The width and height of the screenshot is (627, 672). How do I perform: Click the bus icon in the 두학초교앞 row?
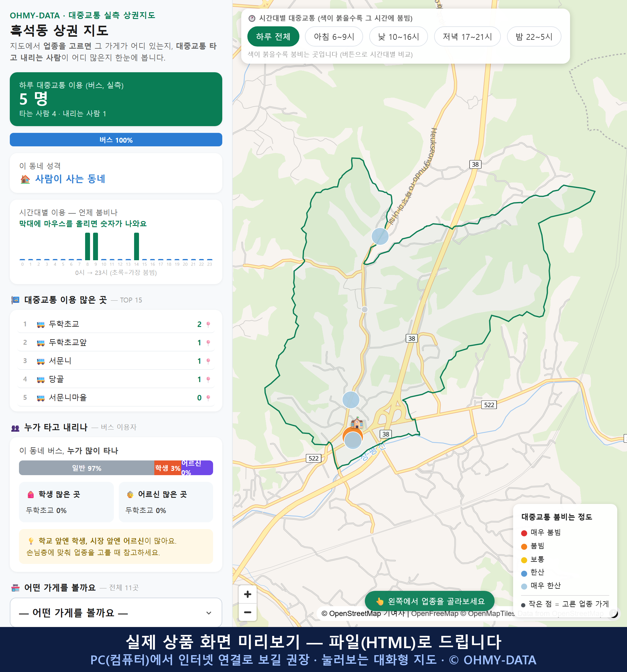[40, 343]
